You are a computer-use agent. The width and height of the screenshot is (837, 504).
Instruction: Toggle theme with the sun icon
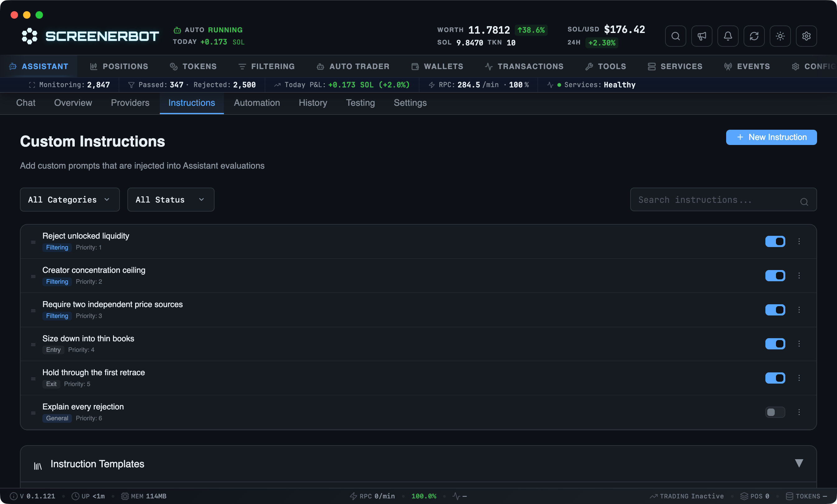click(780, 36)
